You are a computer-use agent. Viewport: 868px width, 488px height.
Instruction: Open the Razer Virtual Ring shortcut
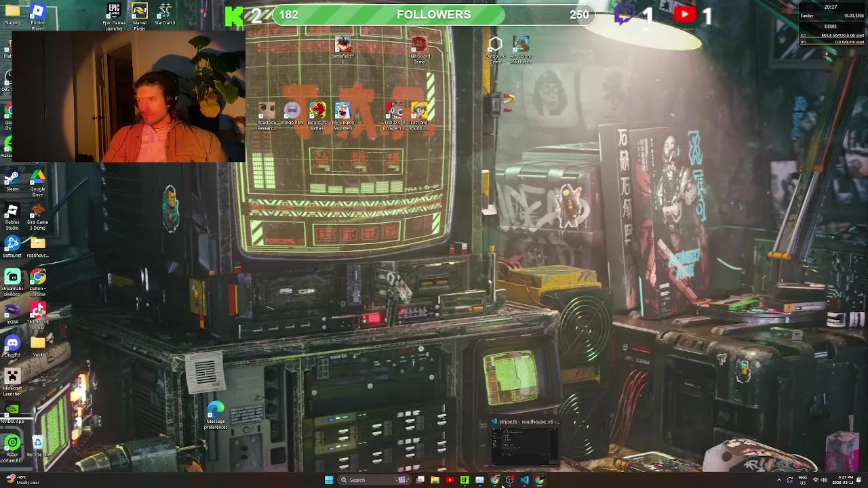(12, 449)
